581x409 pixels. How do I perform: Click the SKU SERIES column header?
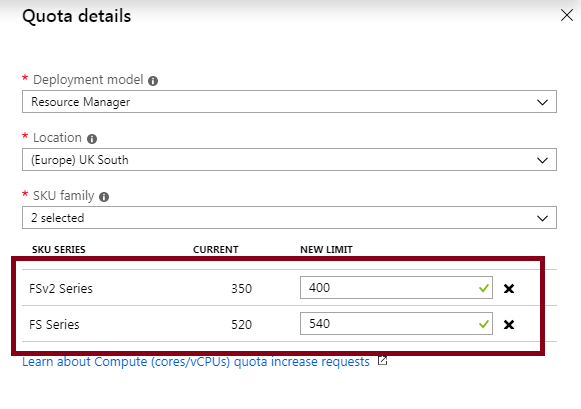click(59, 250)
